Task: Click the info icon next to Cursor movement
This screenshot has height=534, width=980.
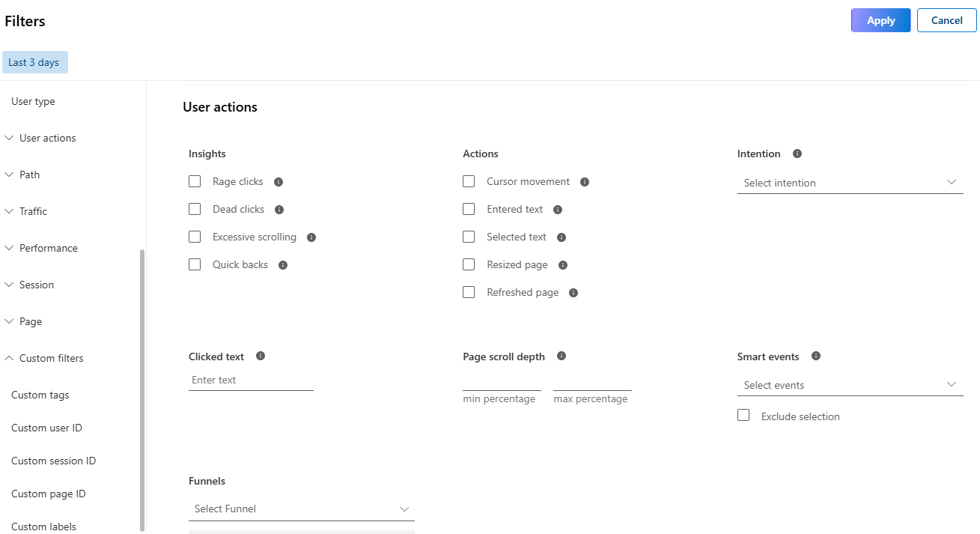Action: point(585,182)
